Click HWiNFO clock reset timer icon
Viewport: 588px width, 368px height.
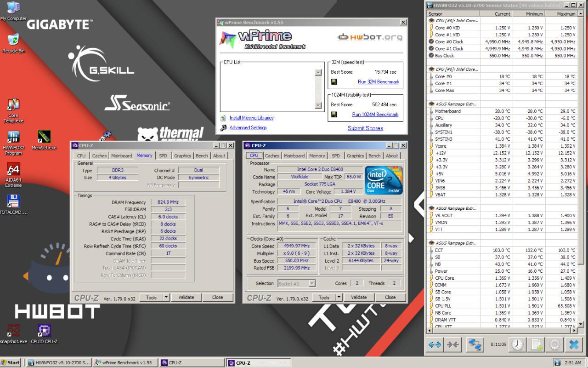518,344
